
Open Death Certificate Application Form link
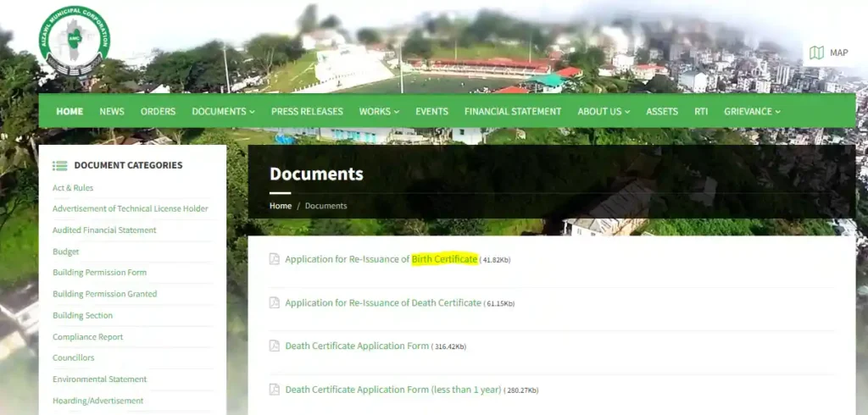357,346
